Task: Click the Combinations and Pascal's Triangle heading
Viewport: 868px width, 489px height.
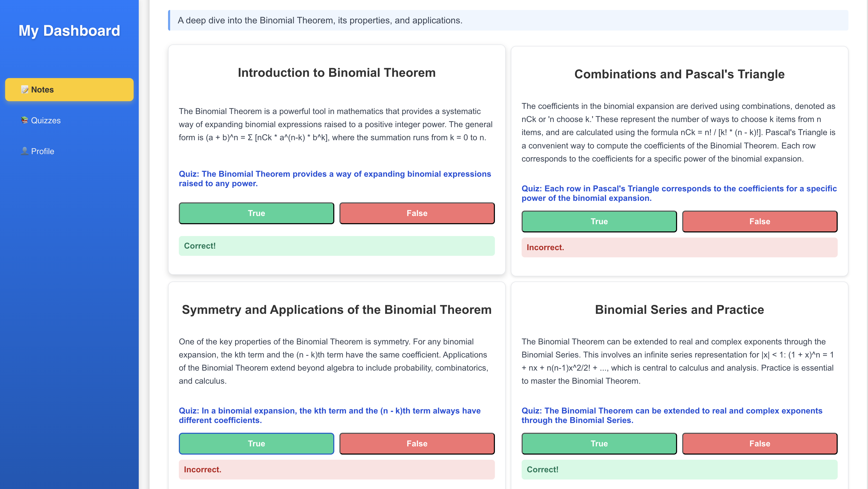Action: coord(679,74)
